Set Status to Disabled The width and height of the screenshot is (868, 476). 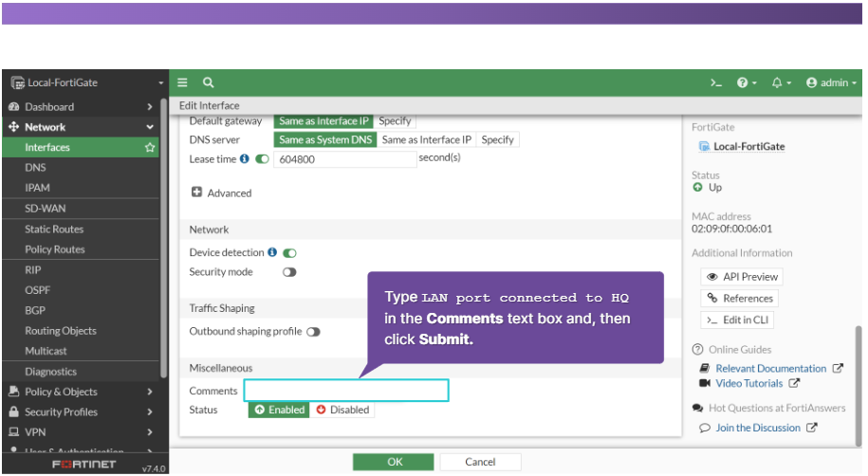[x=342, y=410]
